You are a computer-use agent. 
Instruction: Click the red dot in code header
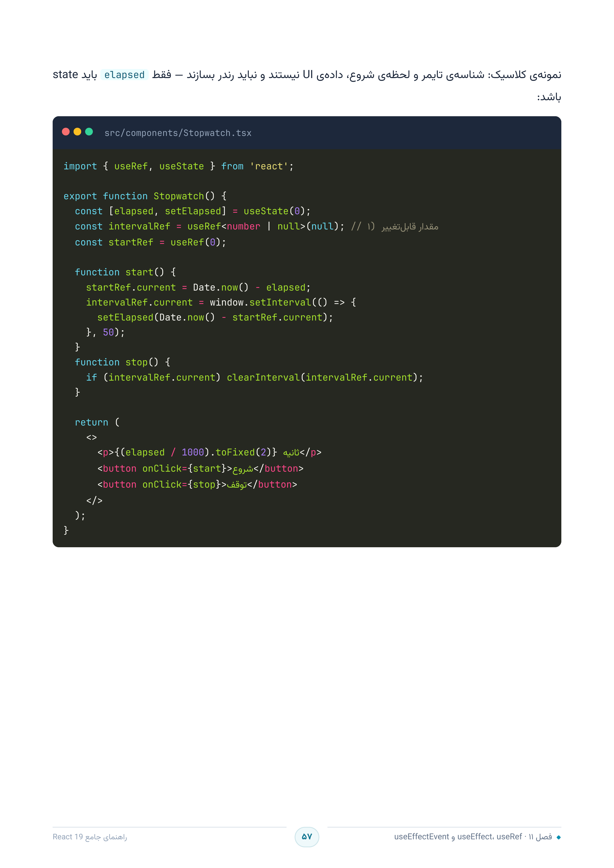(x=66, y=131)
